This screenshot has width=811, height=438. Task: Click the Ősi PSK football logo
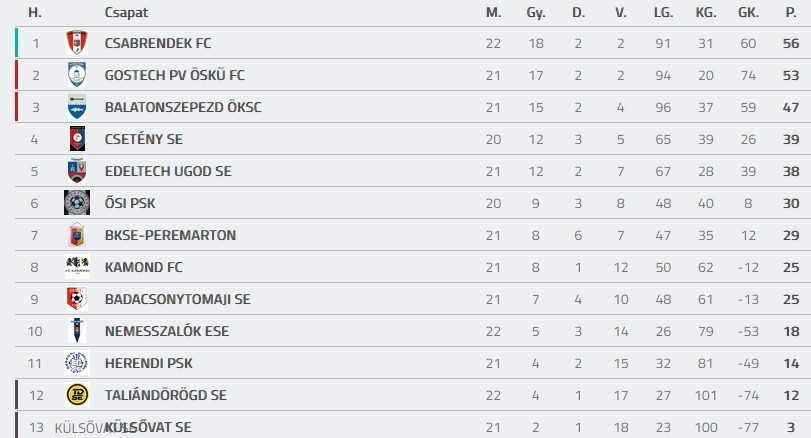point(77,203)
